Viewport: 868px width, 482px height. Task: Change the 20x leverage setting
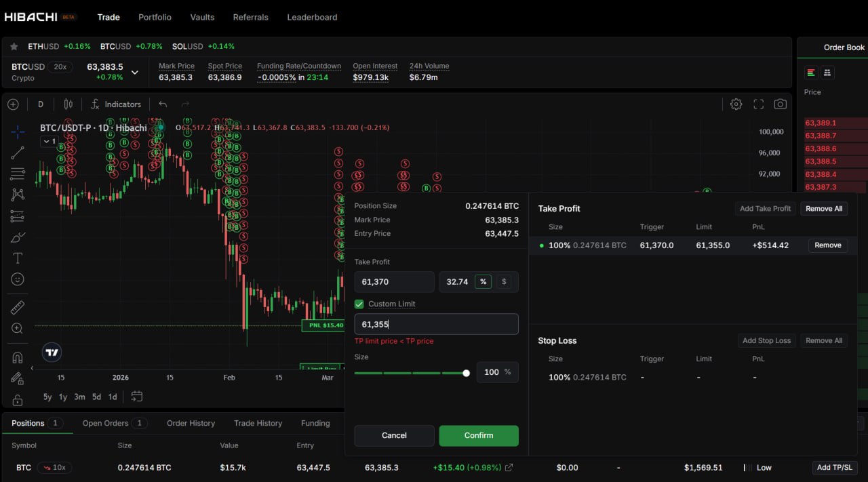click(61, 67)
